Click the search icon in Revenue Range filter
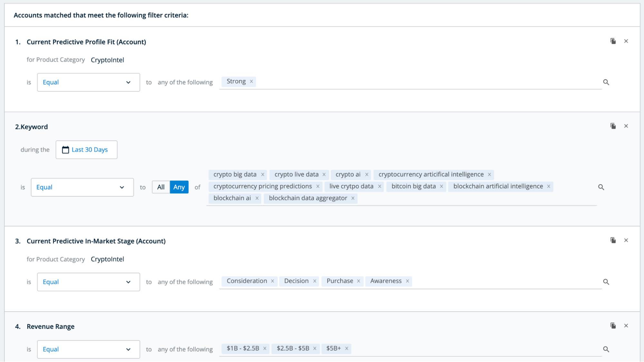Viewport: 644px width, 362px height. [x=606, y=349]
